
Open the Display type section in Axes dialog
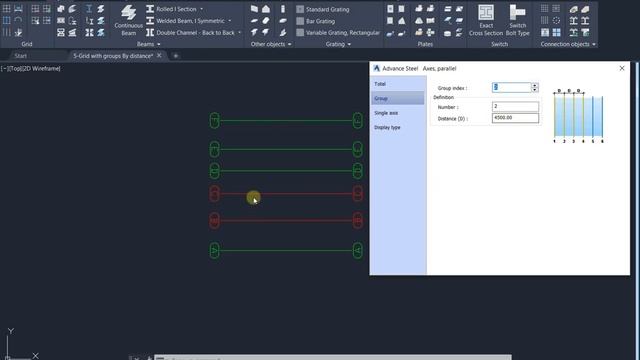(x=398, y=127)
